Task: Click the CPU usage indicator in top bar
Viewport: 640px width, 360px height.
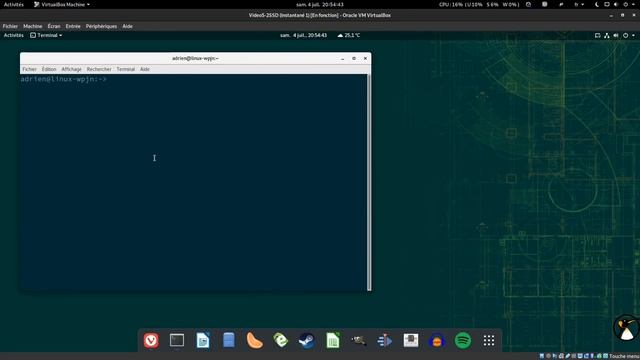Action: [479, 4]
